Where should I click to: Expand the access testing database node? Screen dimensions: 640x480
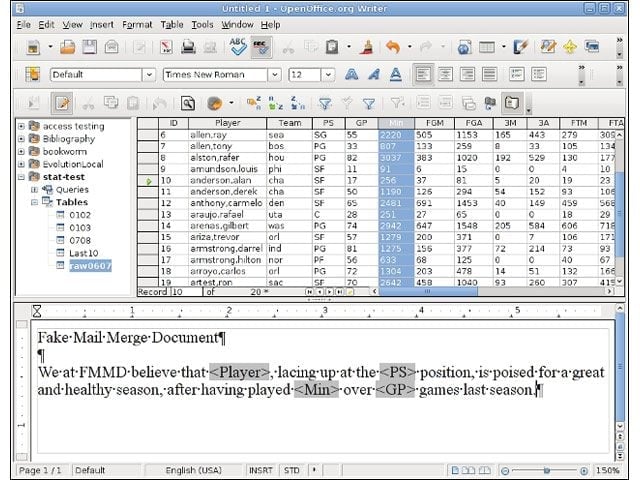[21, 127]
